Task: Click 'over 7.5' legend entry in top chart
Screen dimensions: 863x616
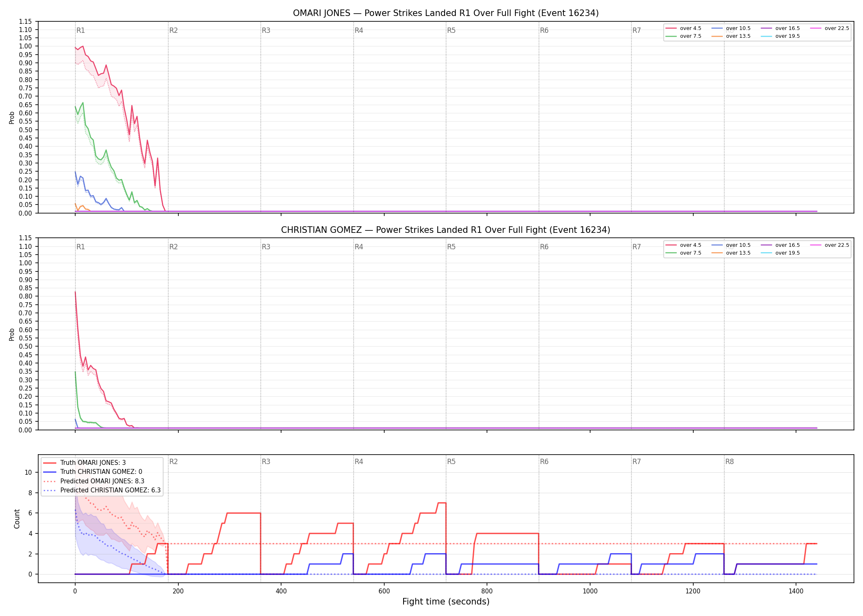Action: click(683, 36)
